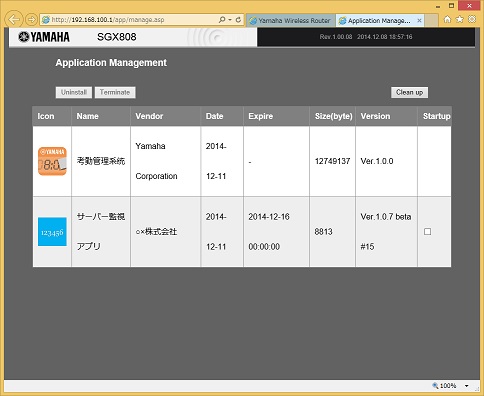
Task: Click the Name column header
Action: click(101, 116)
